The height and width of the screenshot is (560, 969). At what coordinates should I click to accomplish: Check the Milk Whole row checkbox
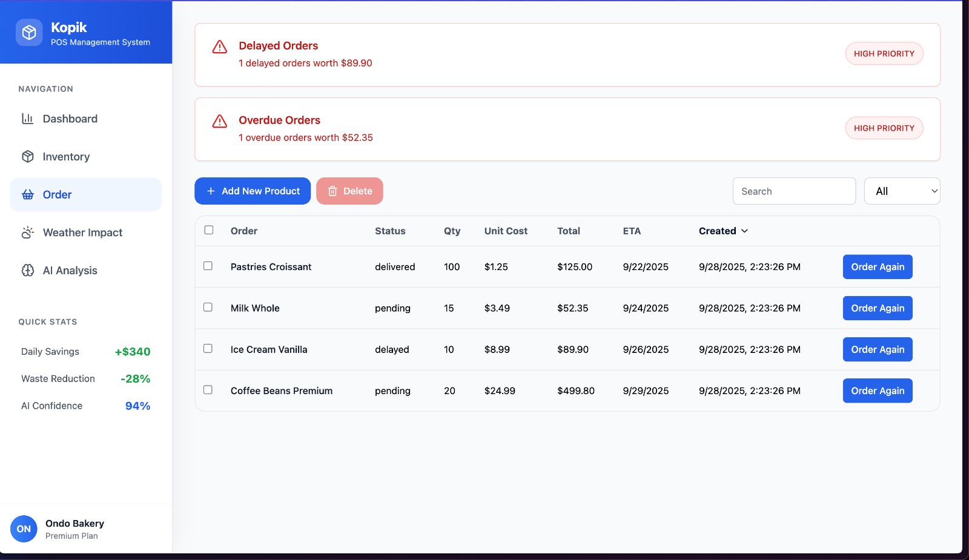click(208, 307)
